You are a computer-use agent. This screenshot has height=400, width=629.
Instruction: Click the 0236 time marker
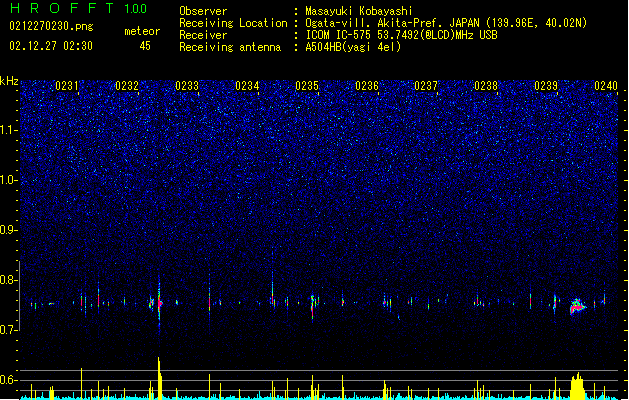pyautogui.click(x=367, y=86)
